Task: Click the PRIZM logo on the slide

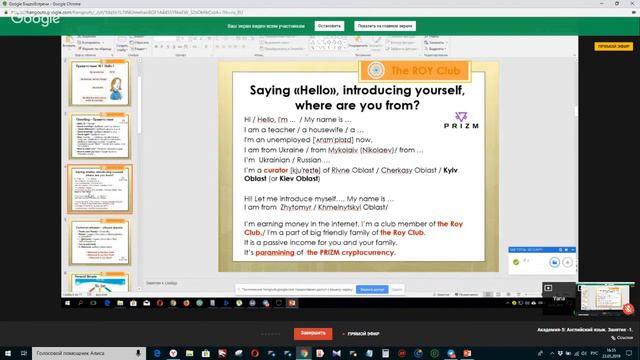Action: click(x=461, y=121)
